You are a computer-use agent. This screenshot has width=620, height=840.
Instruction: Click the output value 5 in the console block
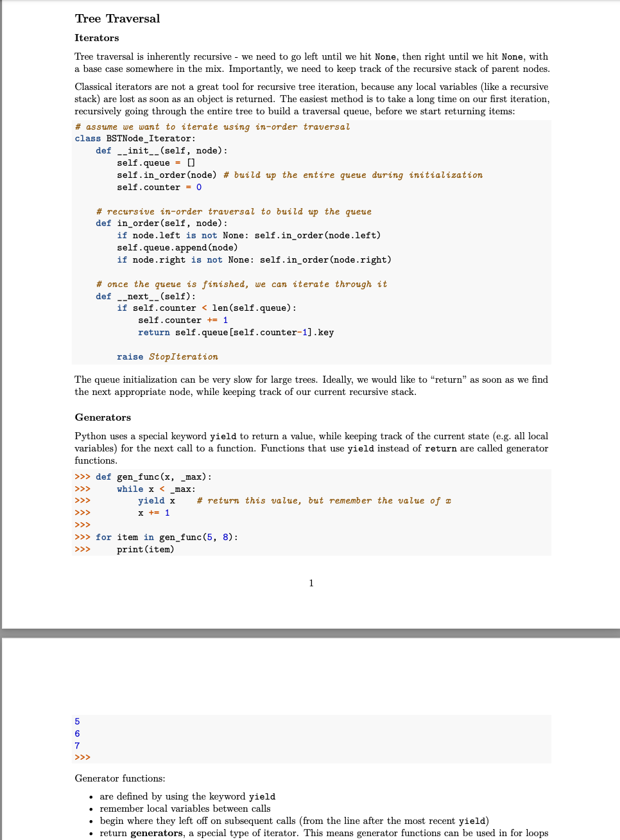pos(77,721)
